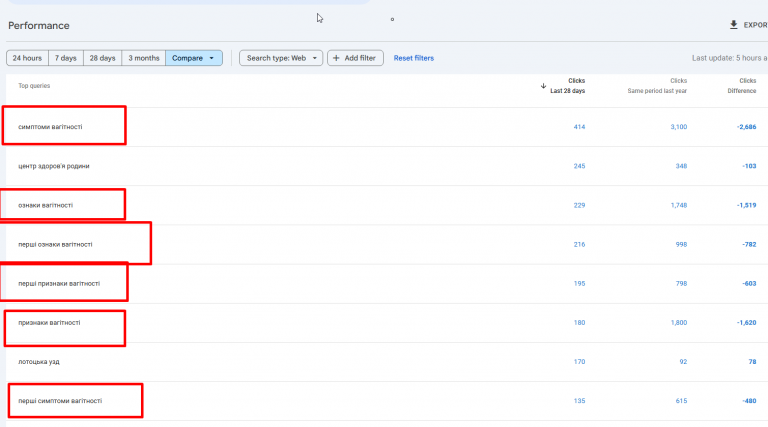This screenshot has width=768, height=427.
Task: Click the 245 clicks value
Action: point(579,166)
